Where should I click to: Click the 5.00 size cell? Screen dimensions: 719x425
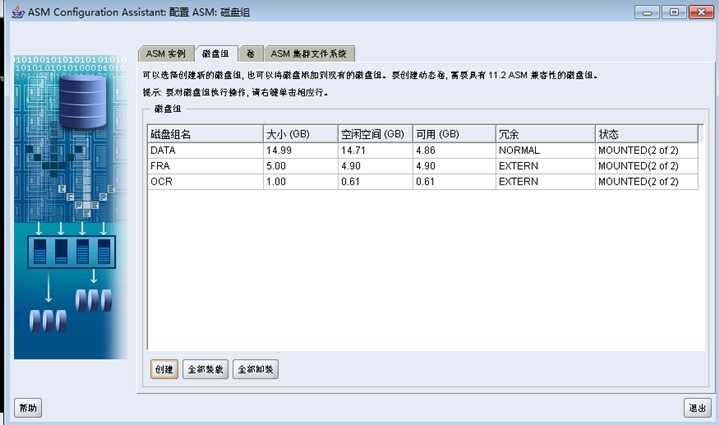pos(300,166)
